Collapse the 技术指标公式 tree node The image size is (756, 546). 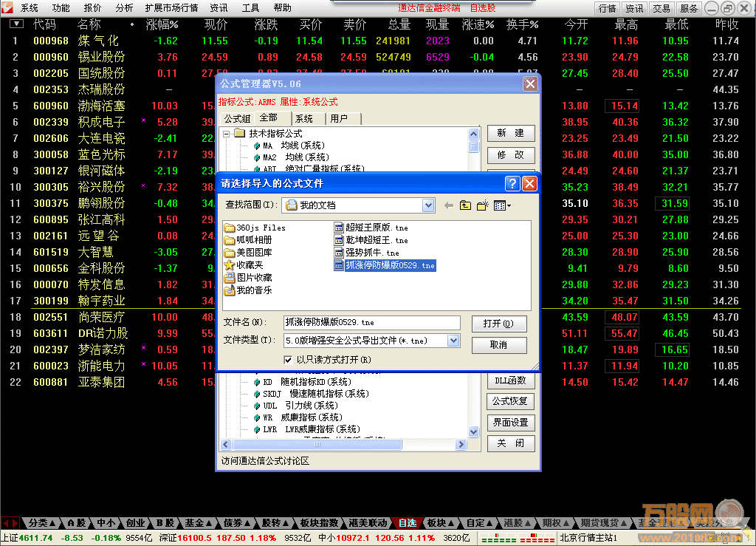point(226,134)
